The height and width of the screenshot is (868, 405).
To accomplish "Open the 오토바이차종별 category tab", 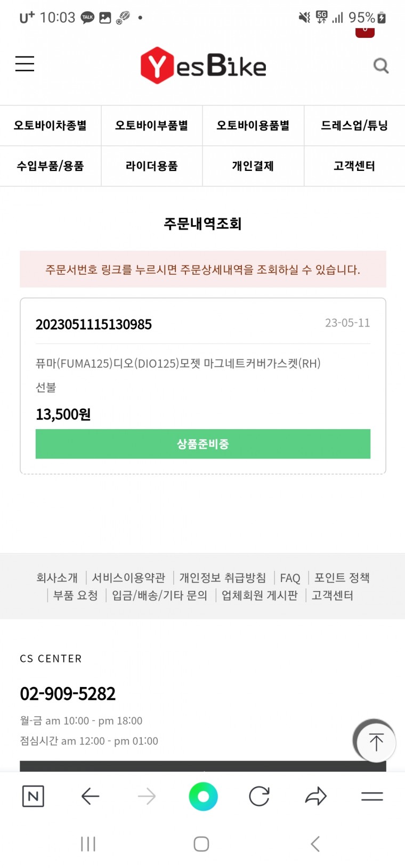I will [51, 126].
